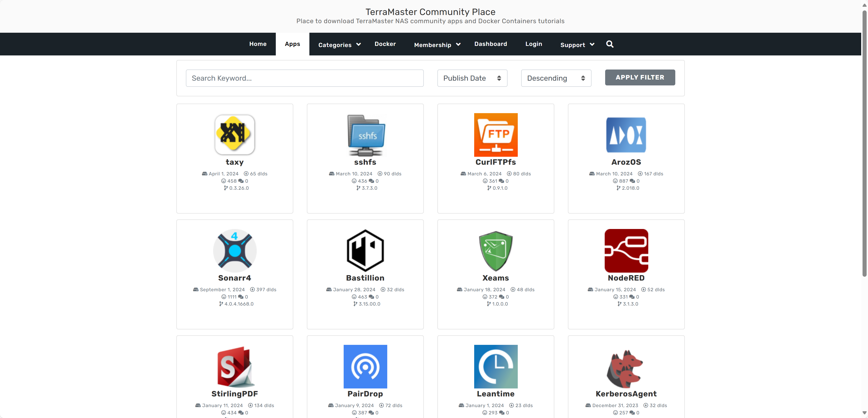Open the PairDrop title link

click(x=365, y=394)
